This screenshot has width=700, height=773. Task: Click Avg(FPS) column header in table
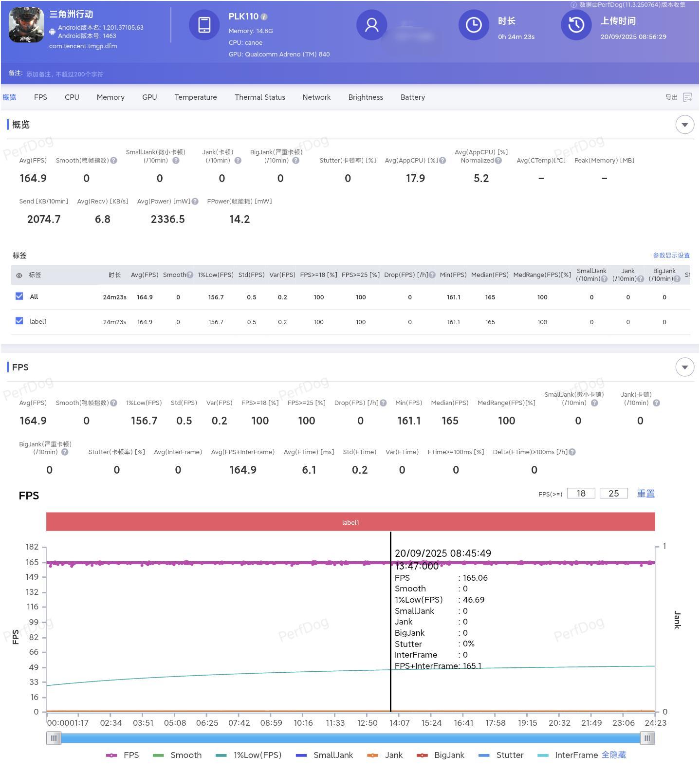tap(145, 275)
